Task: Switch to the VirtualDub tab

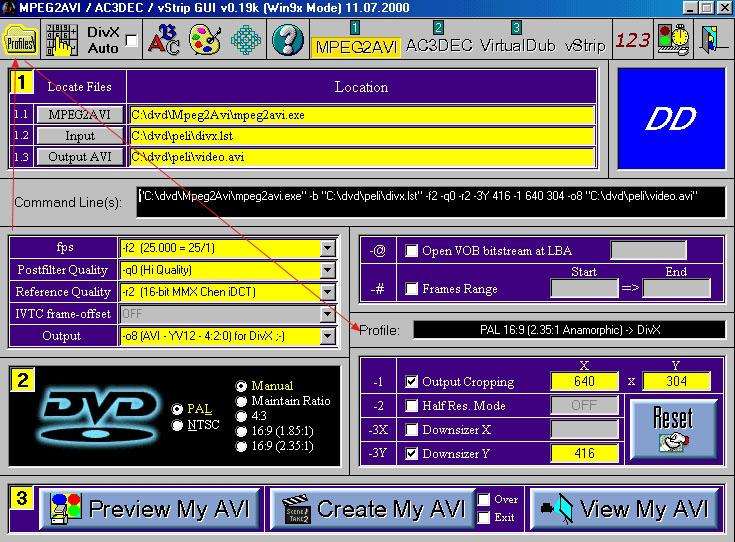Action: (x=518, y=45)
